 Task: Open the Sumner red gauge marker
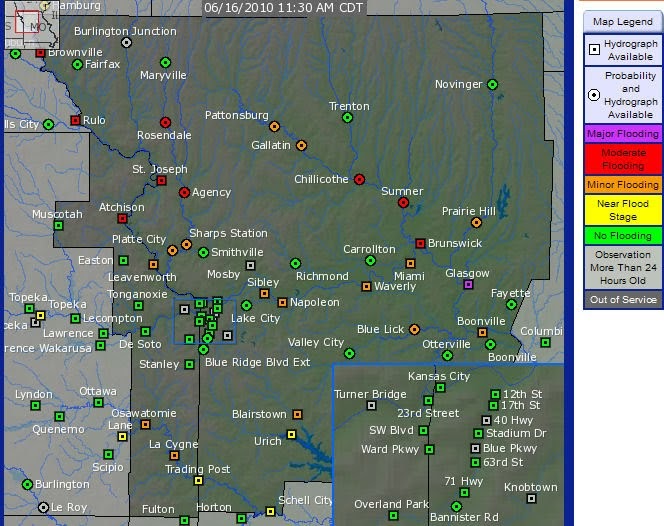[403, 202]
